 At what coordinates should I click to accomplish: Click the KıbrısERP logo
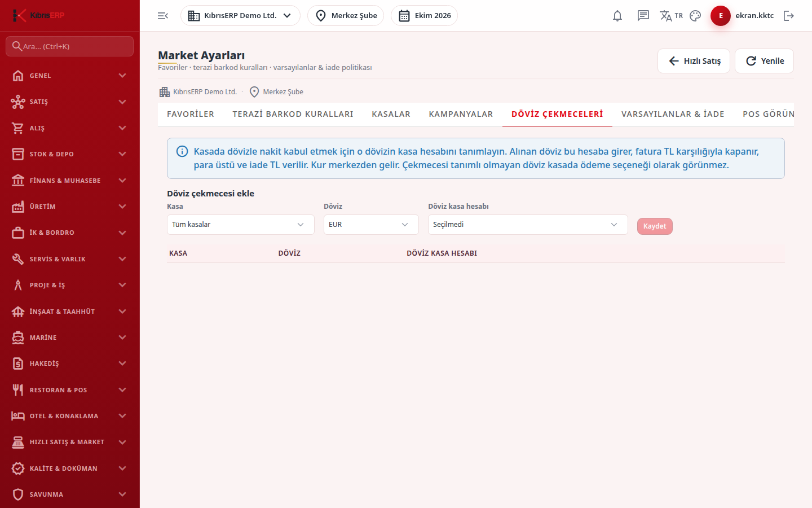[38, 15]
